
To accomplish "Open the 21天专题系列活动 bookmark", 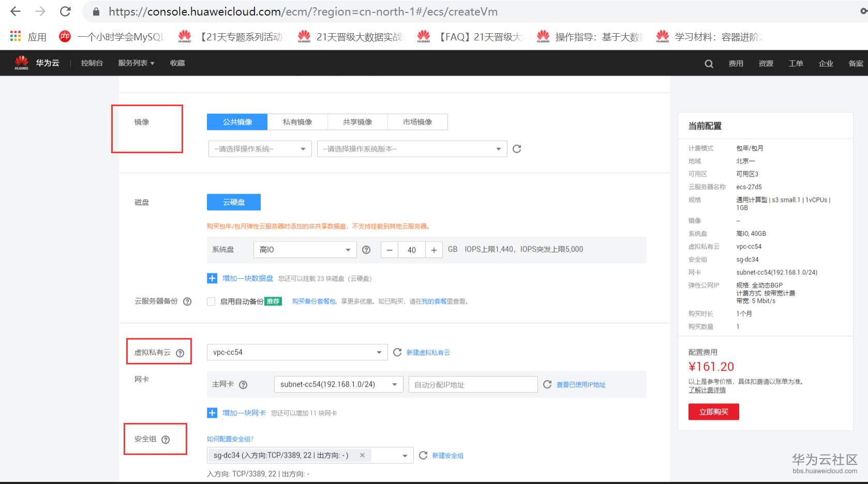I will point(231,37).
